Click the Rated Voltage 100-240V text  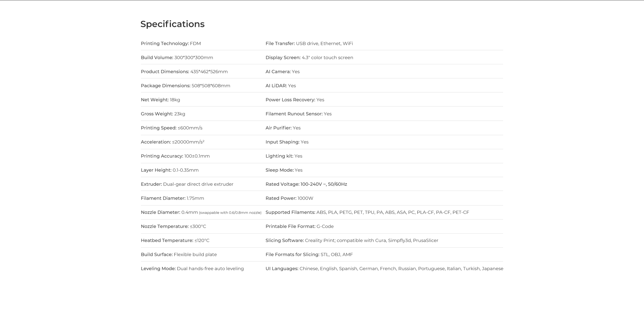306,184
